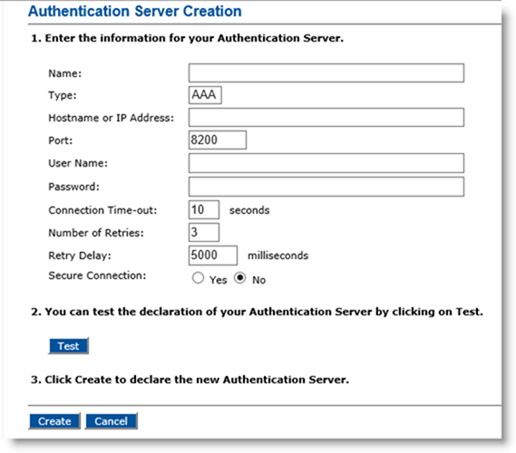Select the Connection Time-out field
Image resolution: width=516 pixels, height=453 pixels.
click(x=204, y=210)
